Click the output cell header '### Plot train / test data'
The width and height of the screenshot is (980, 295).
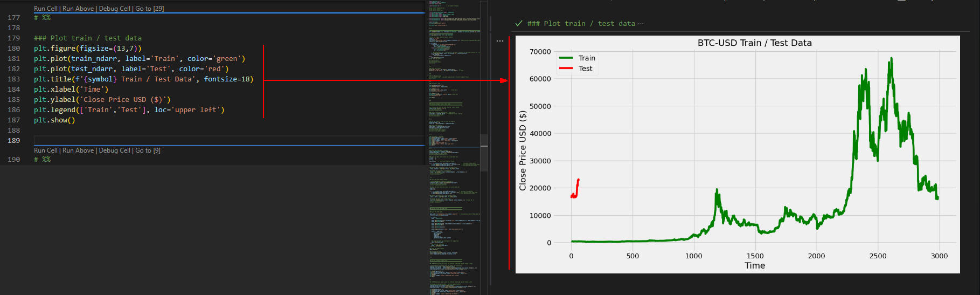(582, 24)
